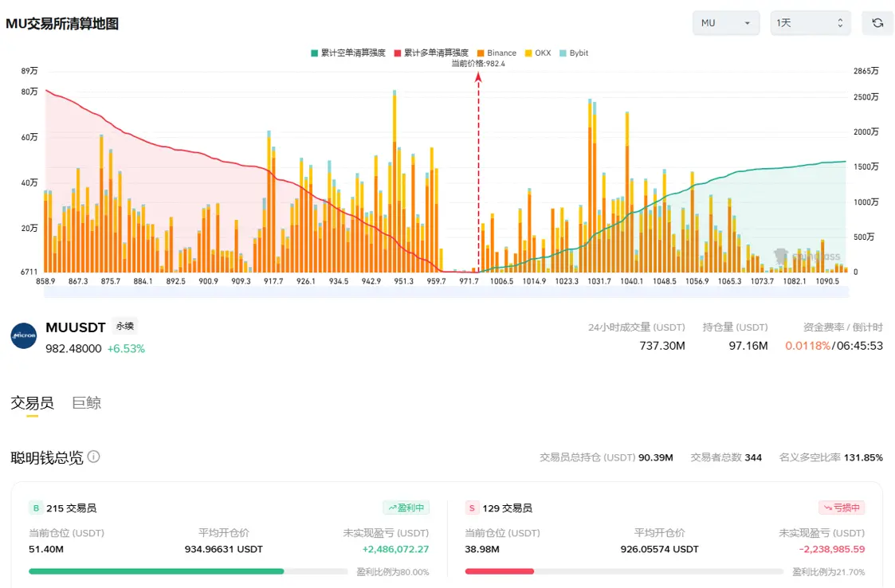Click the current price 982.4 marker line

coord(478,171)
